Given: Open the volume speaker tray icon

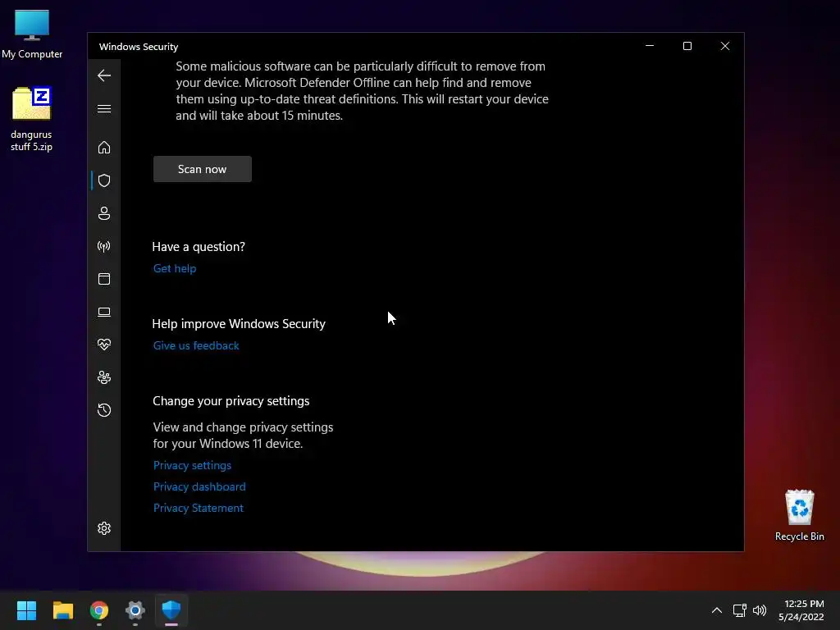Looking at the screenshot, I should pyautogui.click(x=760, y=610).
